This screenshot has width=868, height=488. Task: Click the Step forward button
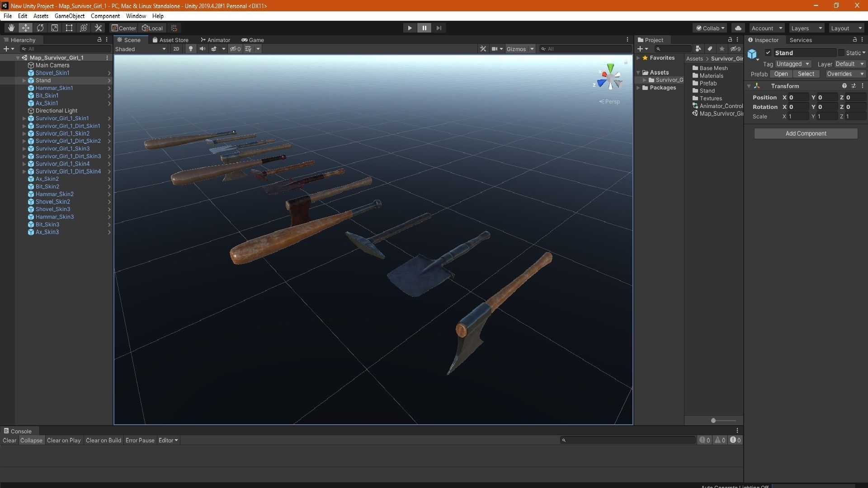pyautogui.click(x=439, y=28)
